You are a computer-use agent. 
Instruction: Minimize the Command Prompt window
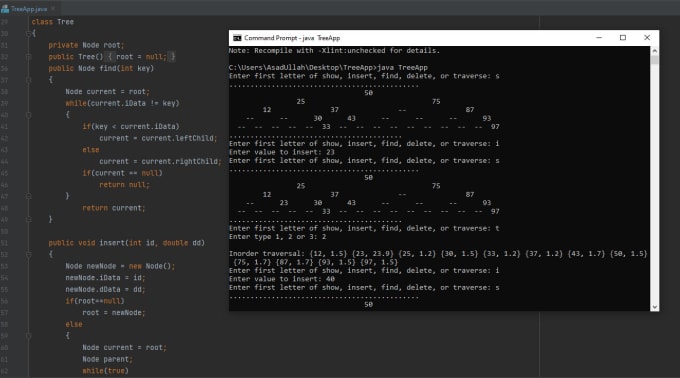point(599,38)
